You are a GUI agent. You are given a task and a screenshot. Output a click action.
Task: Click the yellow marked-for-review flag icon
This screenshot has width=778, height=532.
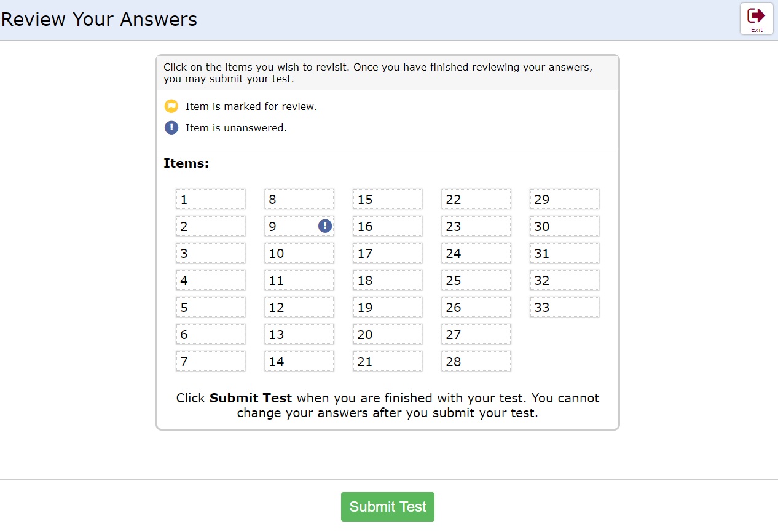tap(171, 106)
